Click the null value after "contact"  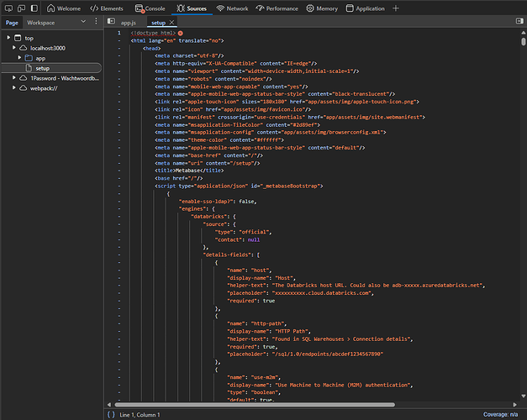(x=254, y=239)
